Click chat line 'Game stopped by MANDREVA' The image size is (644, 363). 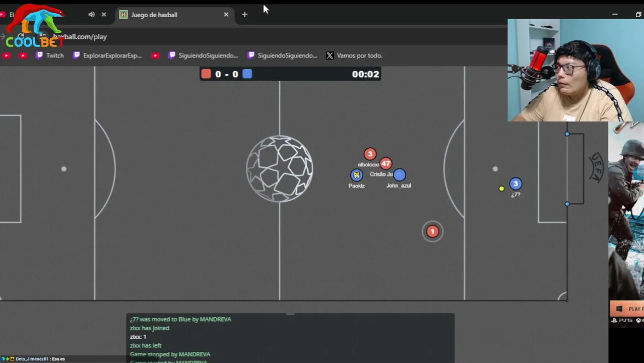170,354
